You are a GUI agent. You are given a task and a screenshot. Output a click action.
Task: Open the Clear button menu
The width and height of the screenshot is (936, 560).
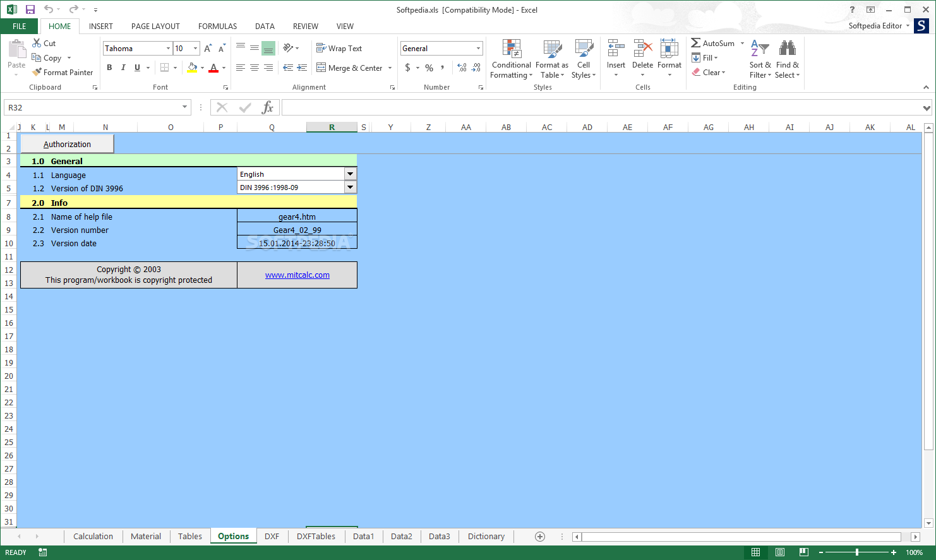coord(709,72)
